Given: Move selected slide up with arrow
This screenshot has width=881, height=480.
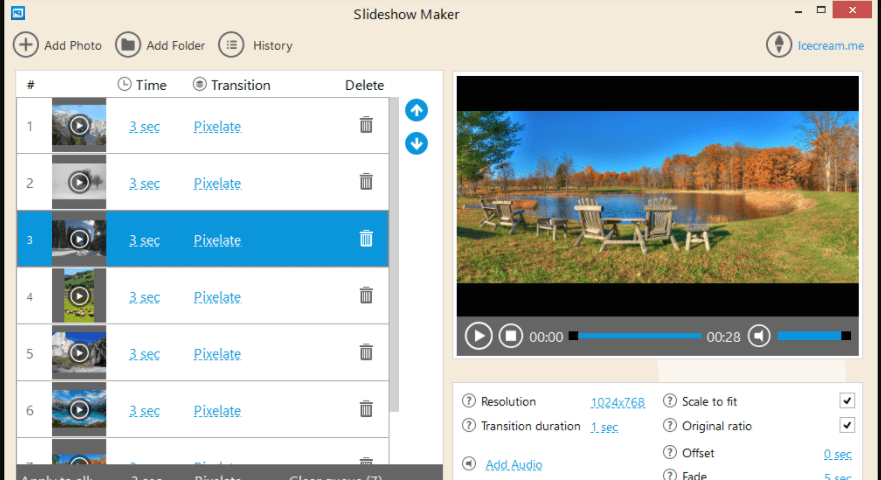Looking at the screenshot, I should pos(416,110).
